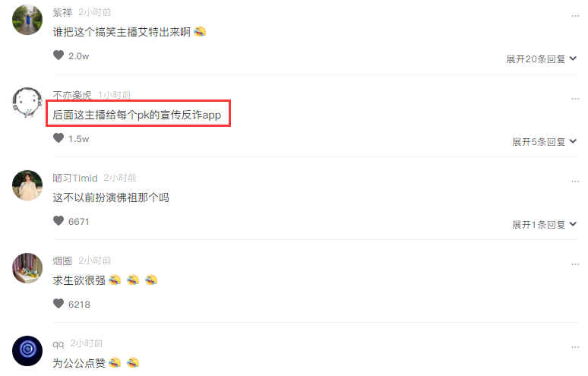
Task: Click the qq username
Action: [x=58, y=344]
